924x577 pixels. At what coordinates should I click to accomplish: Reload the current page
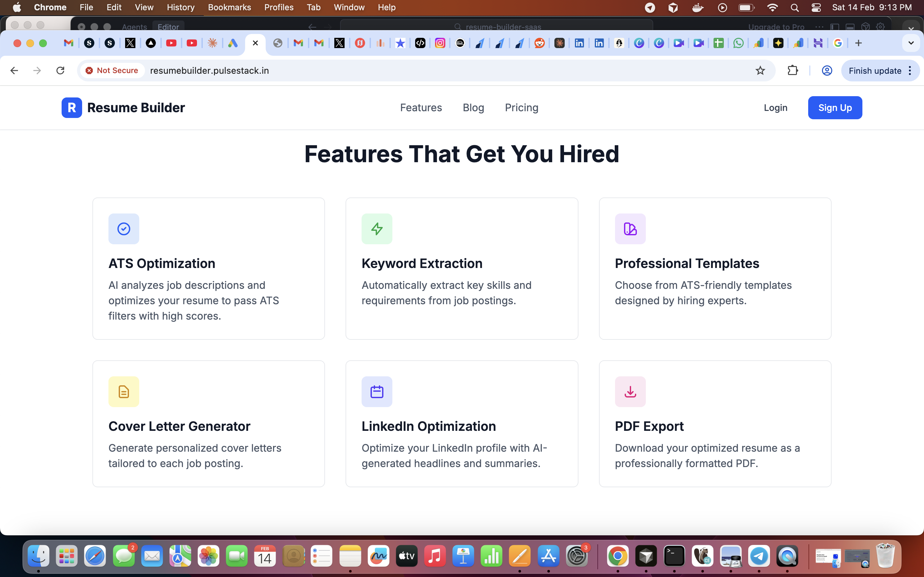(x=60, y=70)
